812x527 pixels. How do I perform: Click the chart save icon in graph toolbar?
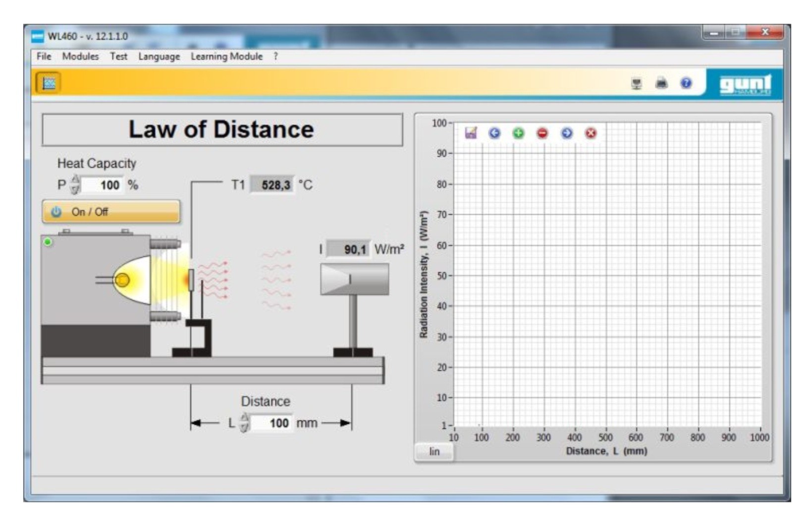tap(471, 133)
